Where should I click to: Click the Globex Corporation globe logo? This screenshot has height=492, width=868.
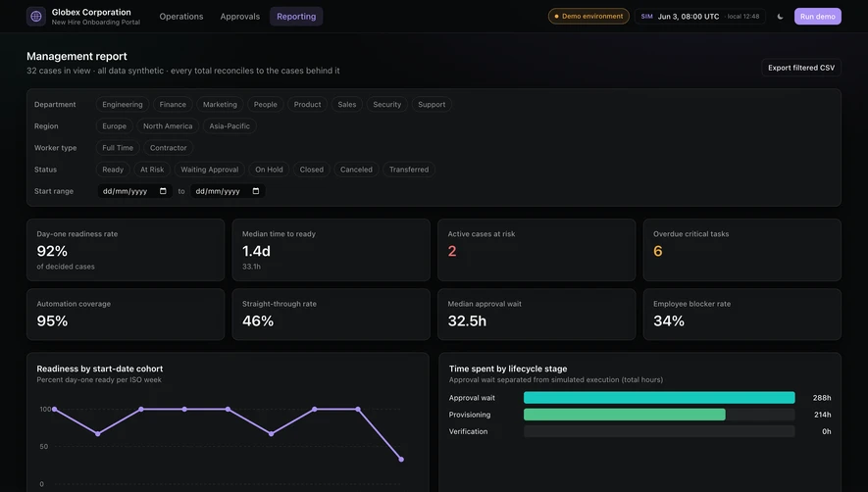tap(36, 16)
